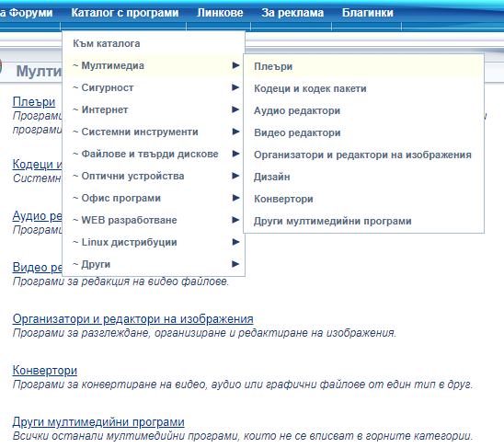Choose ~ Мултимедия in catalog menu

[x=154, y=65]
